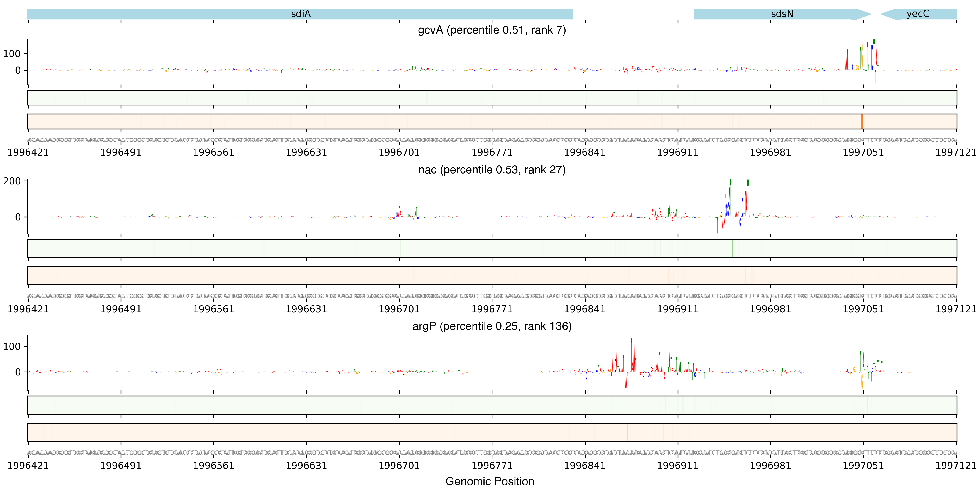Viewport: 980px width, 490px height.
Task: Click the dark orange stripe in gcvA heatmap
Action: (862, 121)
